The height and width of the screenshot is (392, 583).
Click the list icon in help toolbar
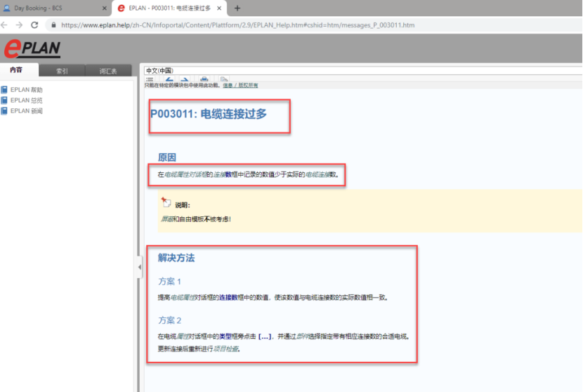tap(150, 79)
